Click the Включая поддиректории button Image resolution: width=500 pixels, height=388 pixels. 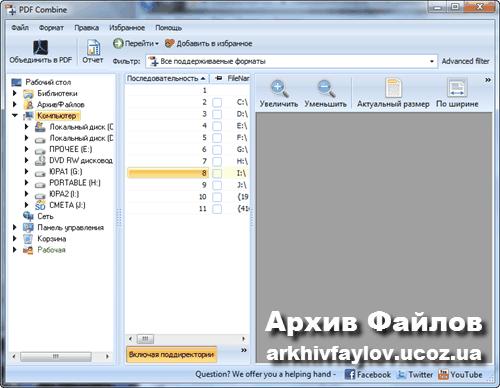pyautogui.click(x=171, y=354)
